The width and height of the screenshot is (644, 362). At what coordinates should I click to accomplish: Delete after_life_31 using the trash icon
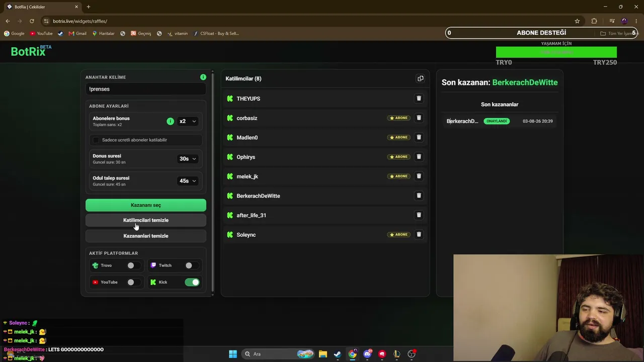point(419,215)
